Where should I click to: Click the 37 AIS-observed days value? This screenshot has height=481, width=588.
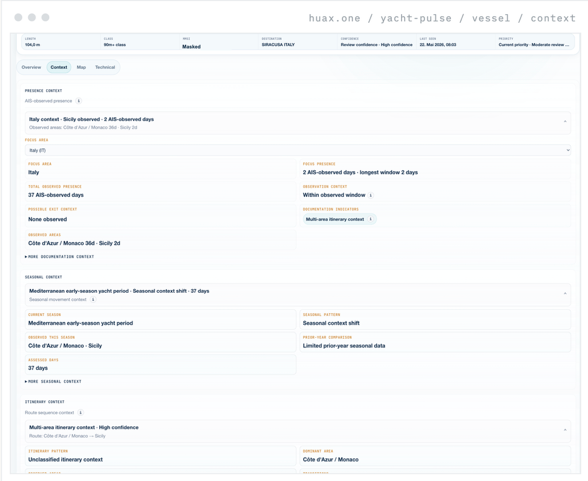coord(56,195)
